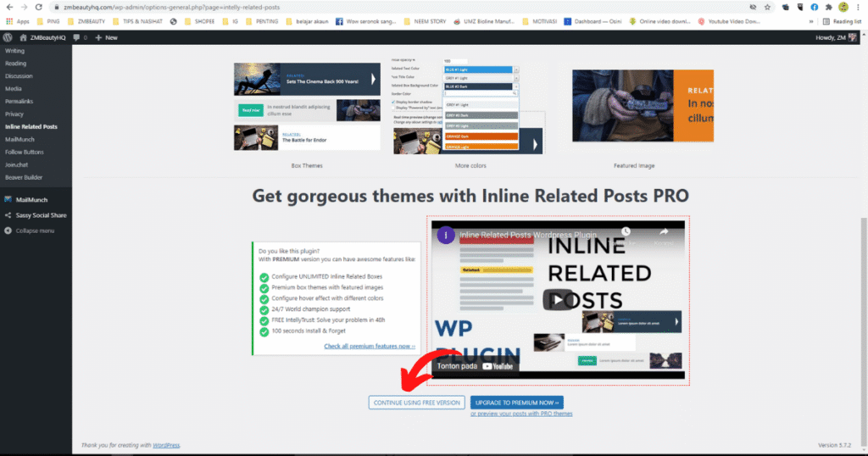Viewport: 868px width, 456px height.
Task: Click the address bar URL
Action: pyautogui.click(x=171, y=7)
